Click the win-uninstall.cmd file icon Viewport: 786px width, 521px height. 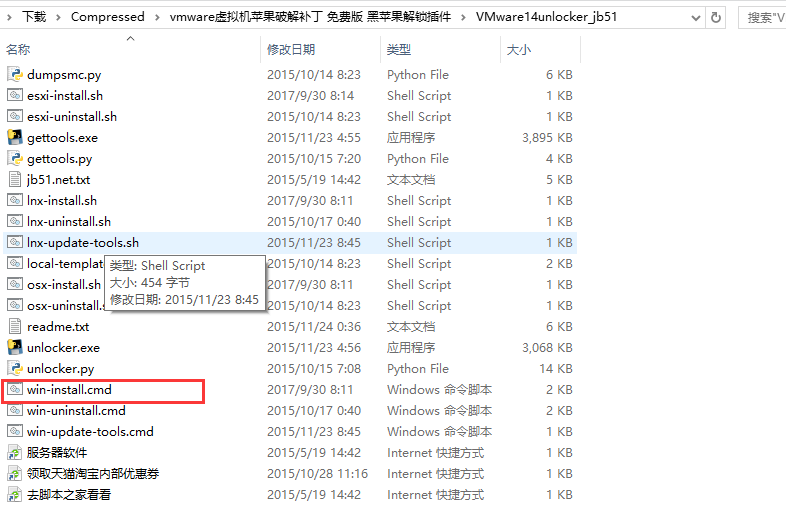(15, 411)
